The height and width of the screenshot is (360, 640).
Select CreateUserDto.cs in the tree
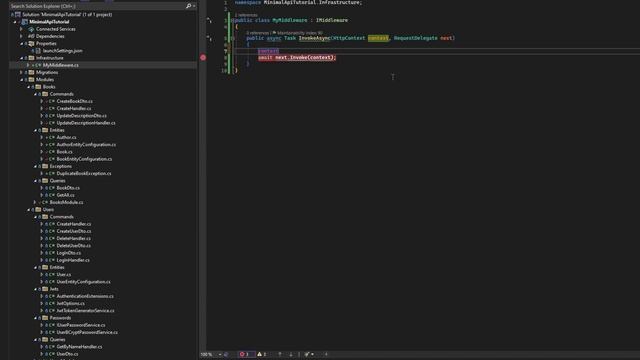tap(74, 231)
